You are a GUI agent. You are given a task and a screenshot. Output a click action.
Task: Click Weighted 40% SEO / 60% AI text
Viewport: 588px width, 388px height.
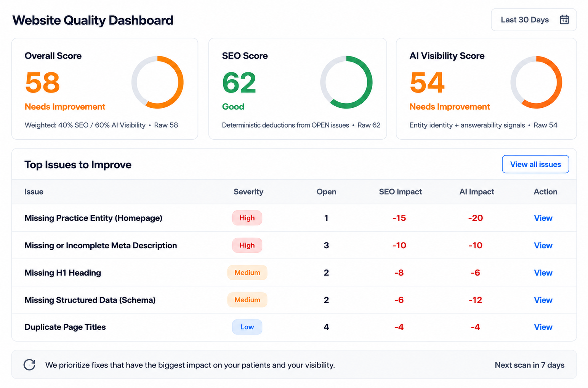(x=85, y=125)
